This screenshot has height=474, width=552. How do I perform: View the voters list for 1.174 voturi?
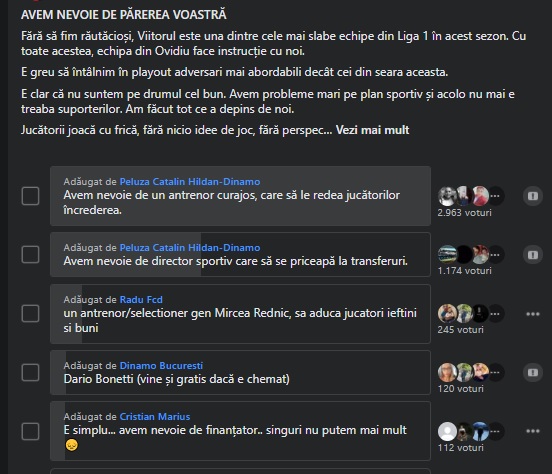pos(464,271)
